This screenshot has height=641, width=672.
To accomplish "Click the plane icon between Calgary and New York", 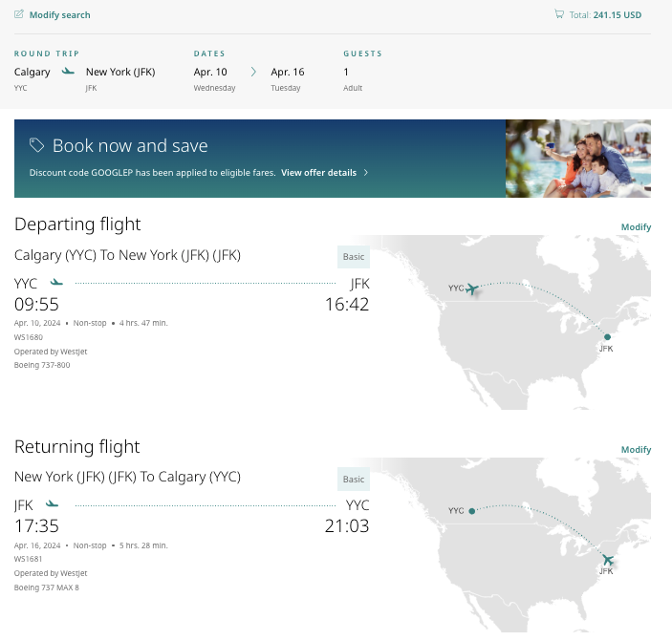I will [x=68, y=72].
